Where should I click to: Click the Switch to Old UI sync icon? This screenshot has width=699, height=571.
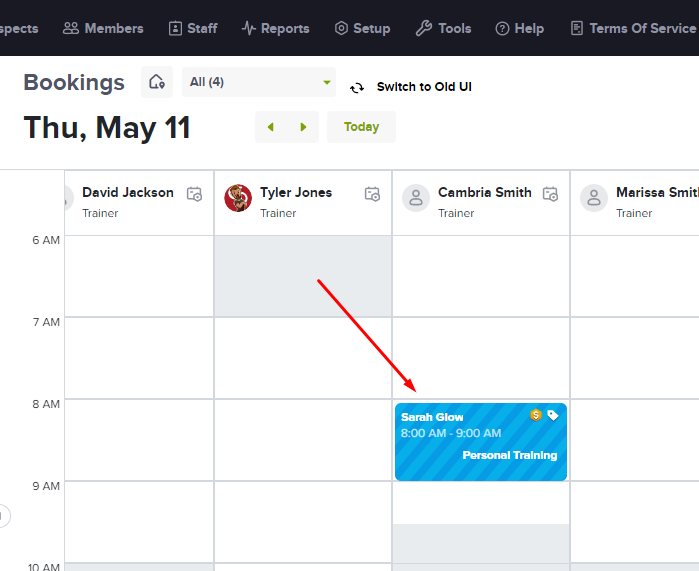click(x=357, y=88)
